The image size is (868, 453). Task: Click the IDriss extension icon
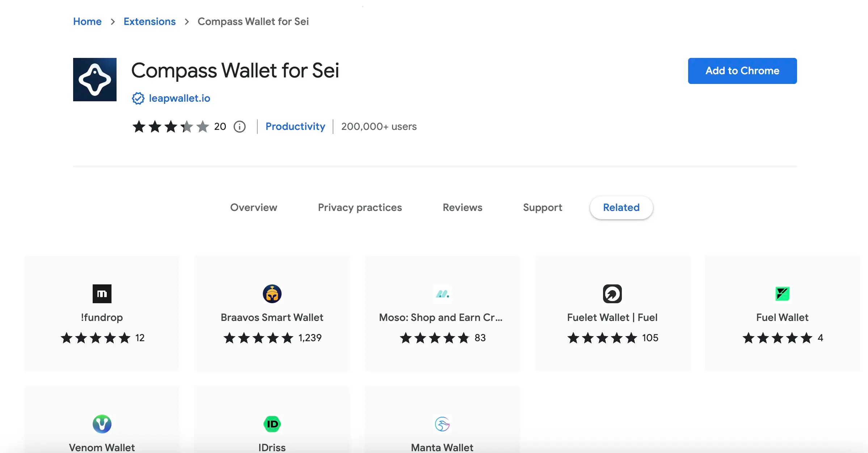tap(272, 424)
